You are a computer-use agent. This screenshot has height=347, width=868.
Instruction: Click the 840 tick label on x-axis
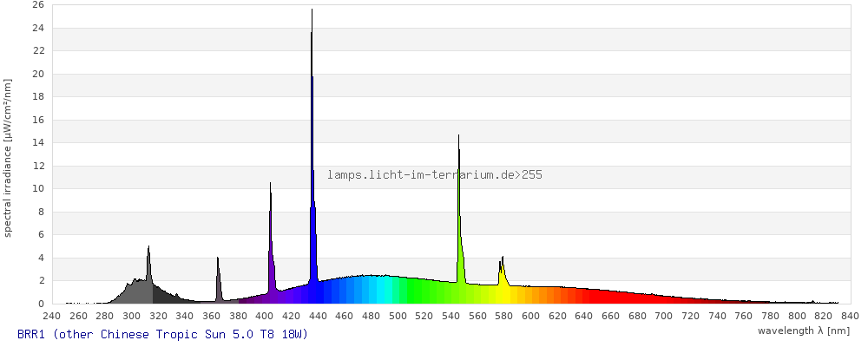pyautogui.click(x=850, y=316)
